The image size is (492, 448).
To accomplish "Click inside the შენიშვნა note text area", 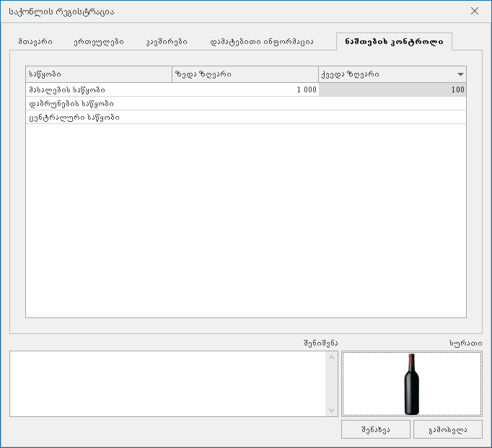I will point(168,384).
